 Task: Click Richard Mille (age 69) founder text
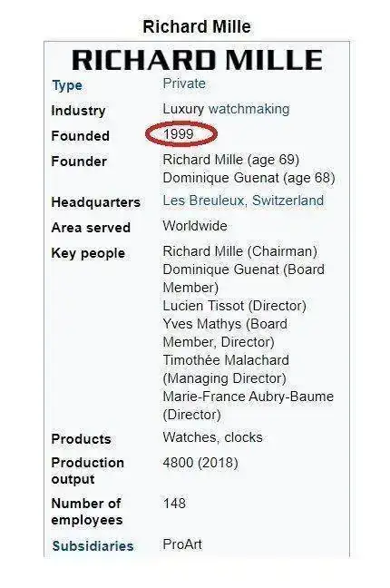pos(231,160)
